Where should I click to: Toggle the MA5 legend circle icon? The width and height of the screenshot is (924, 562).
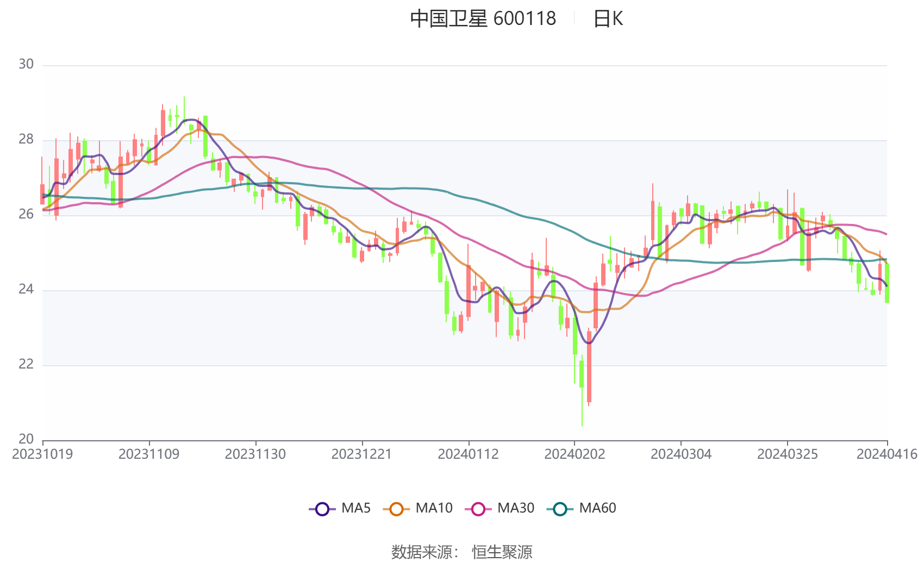tap(322, 509)
